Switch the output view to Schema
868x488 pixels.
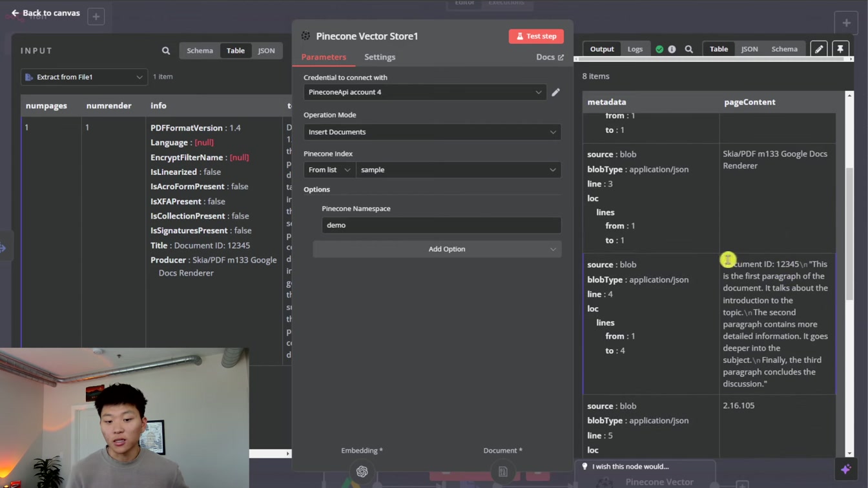click(x=784, y=49)
